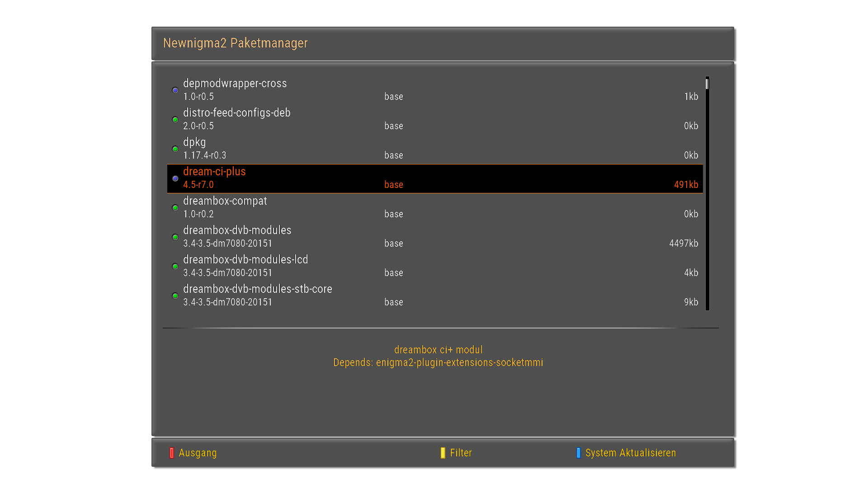Click the green dot next to dreambox-dvb-modules 4497kb
The image size is (868, 488).
(x=175, y=237)
